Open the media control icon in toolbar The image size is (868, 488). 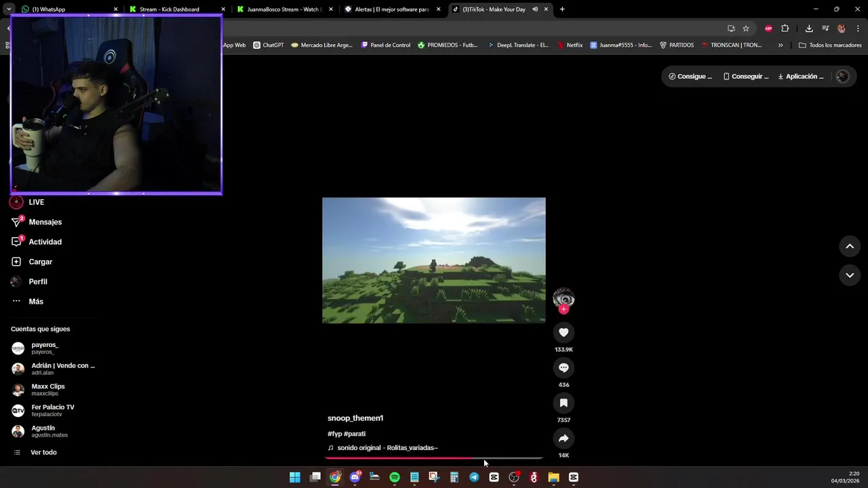point(825,28)
